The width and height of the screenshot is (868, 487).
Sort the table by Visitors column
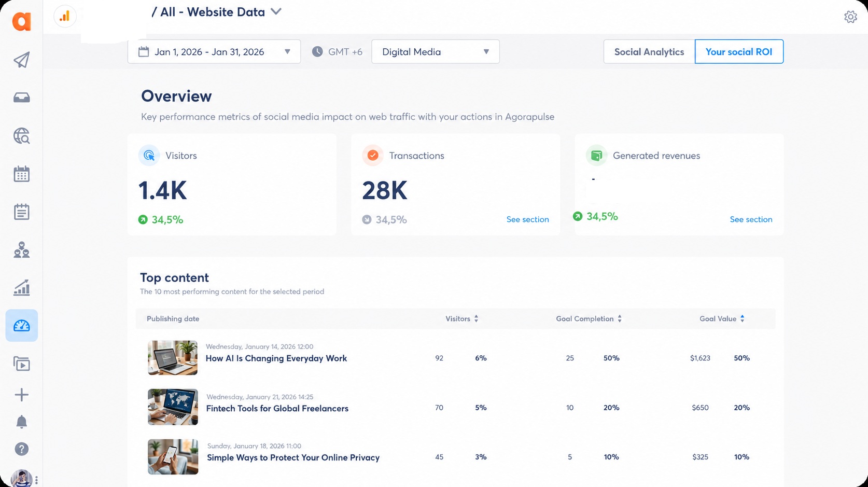coord(461,319)
